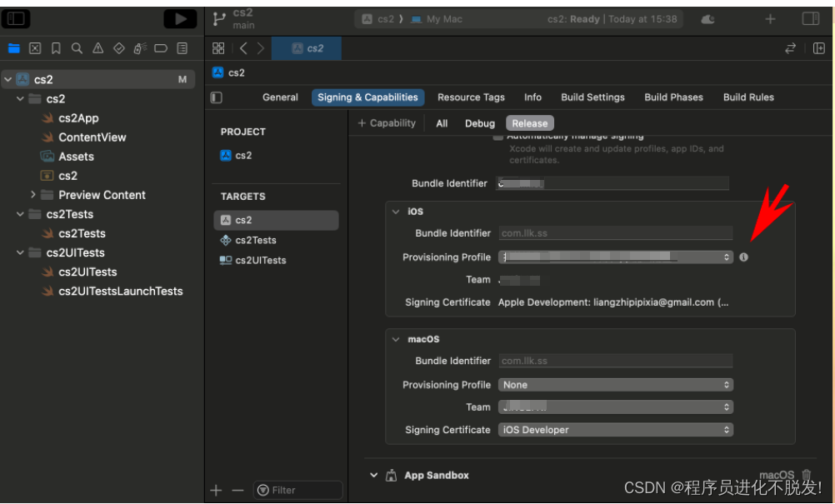Run the project with play button

(180, 19)
